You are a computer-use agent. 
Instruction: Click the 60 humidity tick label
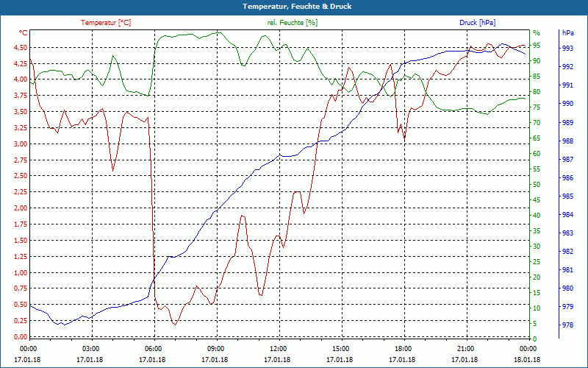[537, 154]
